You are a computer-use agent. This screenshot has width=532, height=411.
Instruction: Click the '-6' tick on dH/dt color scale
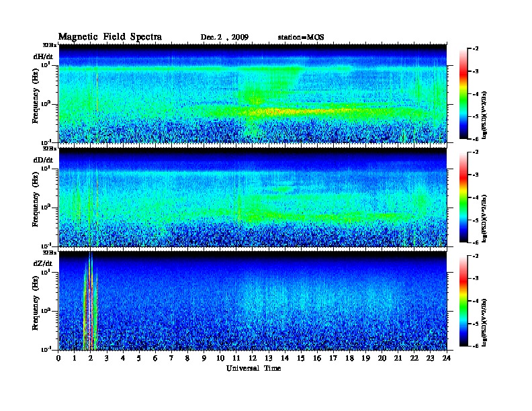[475, 139]
